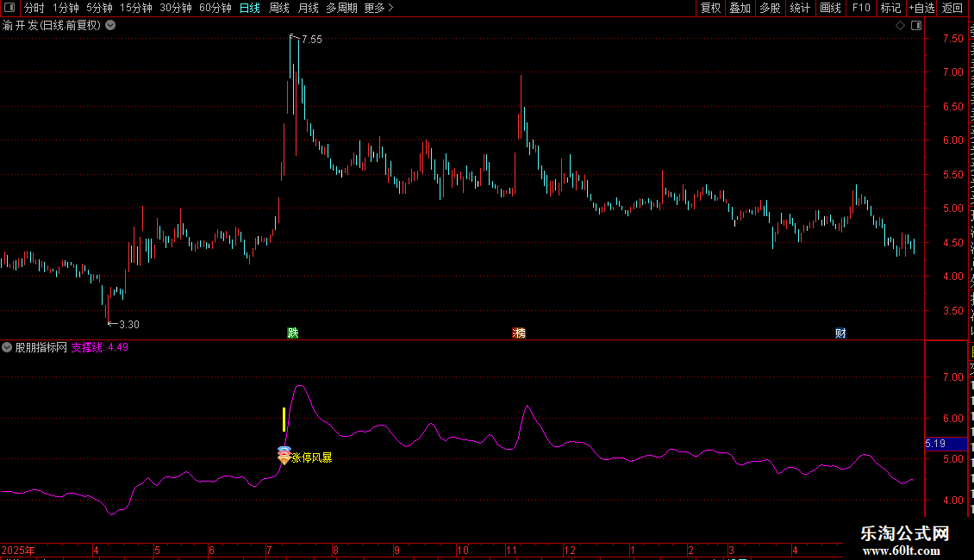The image size is (974, 560).
Task: Switch to 分时 intraday view
Action: (34, 8)
